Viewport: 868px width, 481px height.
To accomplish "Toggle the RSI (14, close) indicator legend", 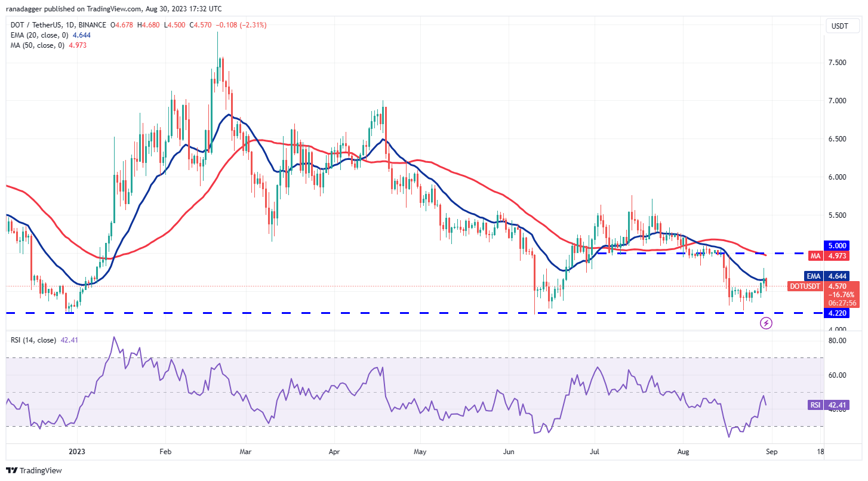I will pos(33,338).
